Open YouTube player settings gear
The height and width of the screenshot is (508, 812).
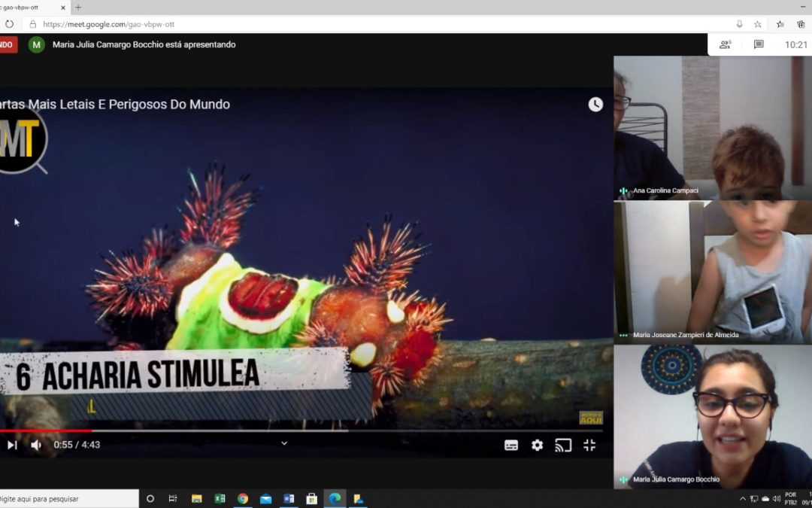[x=537, y=446]
